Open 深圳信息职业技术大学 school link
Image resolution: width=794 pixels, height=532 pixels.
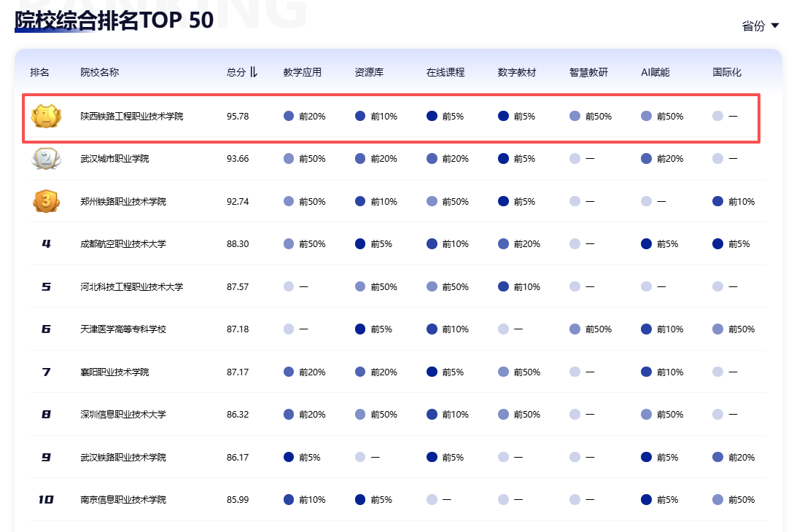(x=123, y=415)
